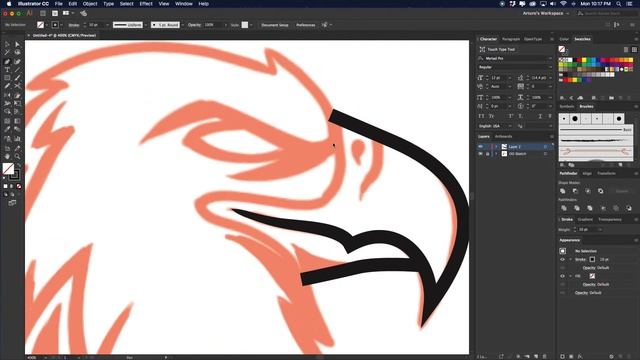Select the Pen tool
The height and width of the screenshot is (360, 640).
click(x=7, y=62)
